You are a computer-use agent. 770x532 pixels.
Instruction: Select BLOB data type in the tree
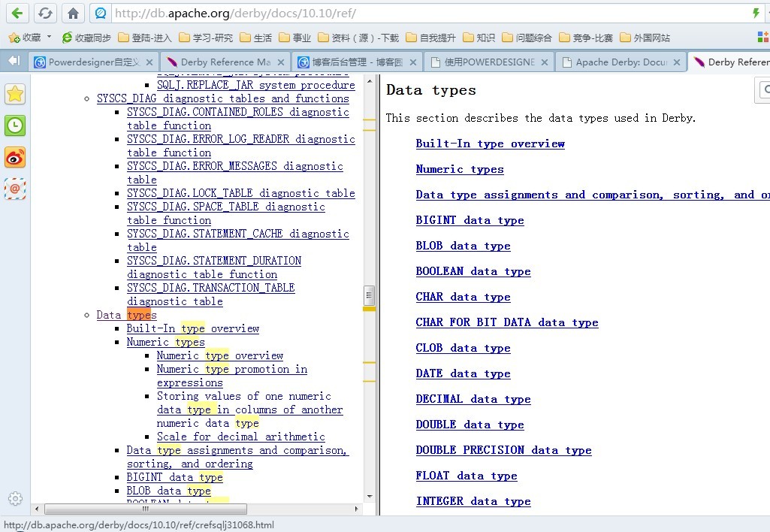(168, 491)
